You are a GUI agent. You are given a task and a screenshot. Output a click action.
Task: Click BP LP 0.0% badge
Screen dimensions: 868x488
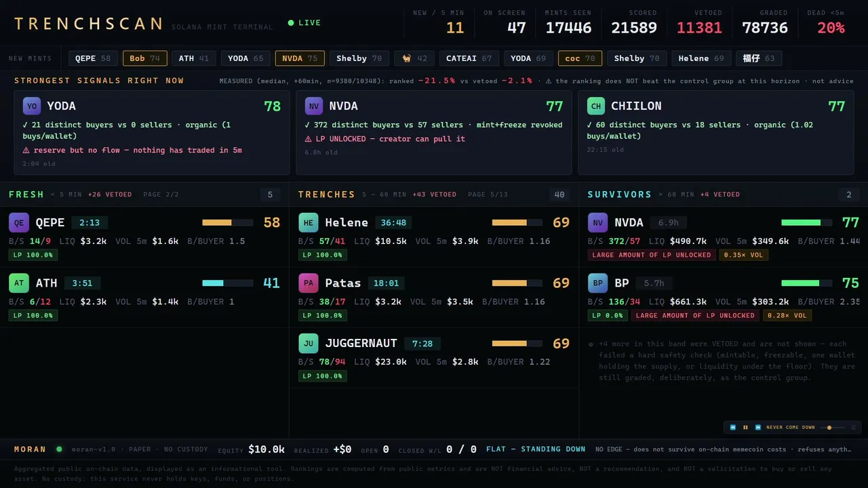[x=608, y=315]
